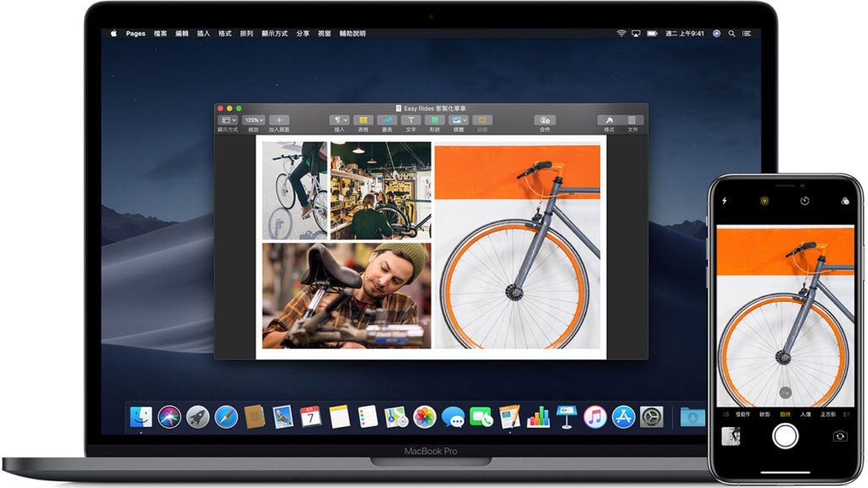Open the last photo thumbnail on iPhone
The width and height of the screenshot is (868, 488).
point(730,435)
